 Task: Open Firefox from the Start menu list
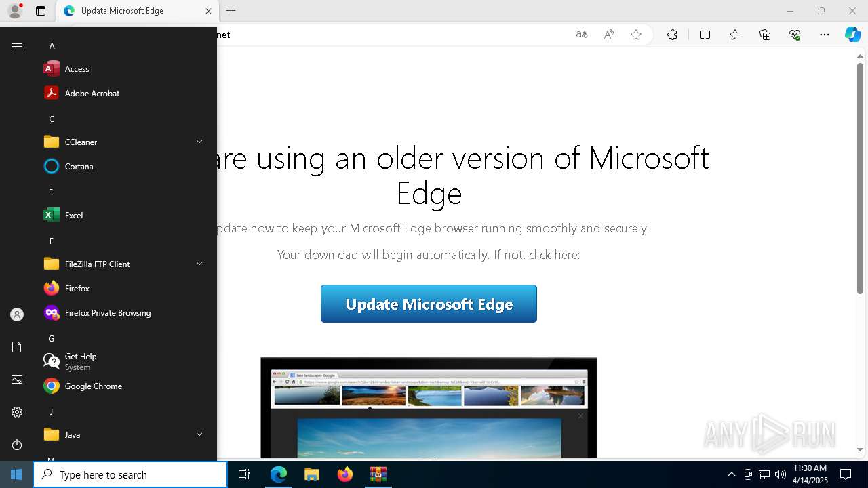click(126, 288)
